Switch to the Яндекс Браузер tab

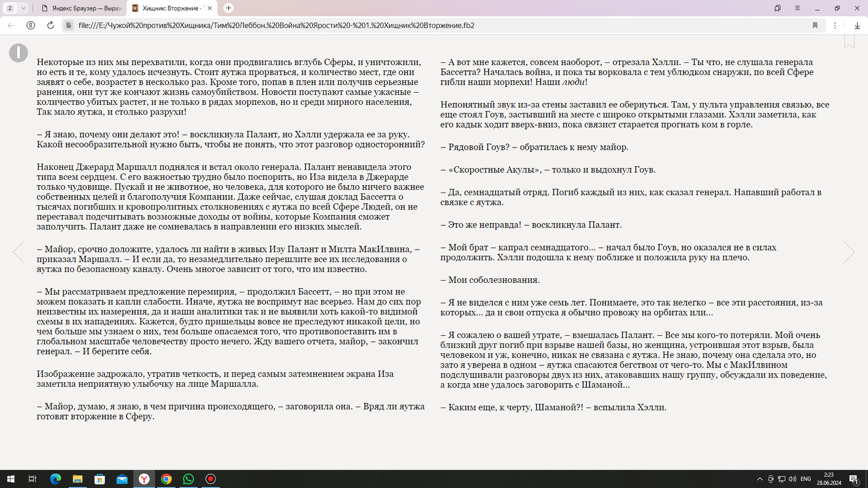tap(82, 8)
